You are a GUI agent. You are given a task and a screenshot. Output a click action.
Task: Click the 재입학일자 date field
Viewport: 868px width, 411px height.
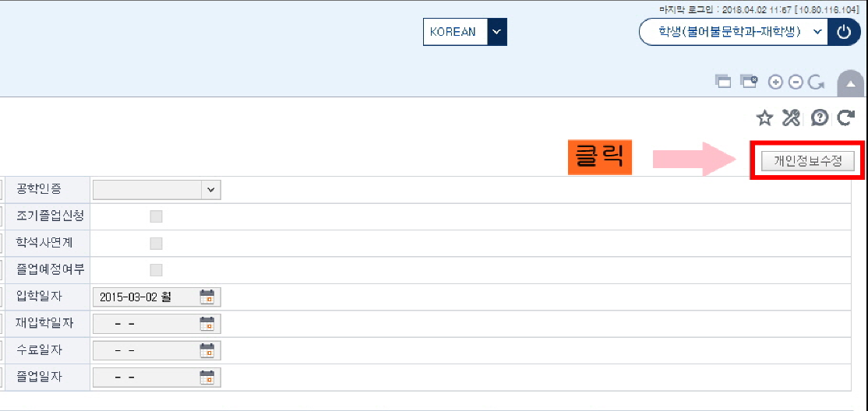(157, 324)
